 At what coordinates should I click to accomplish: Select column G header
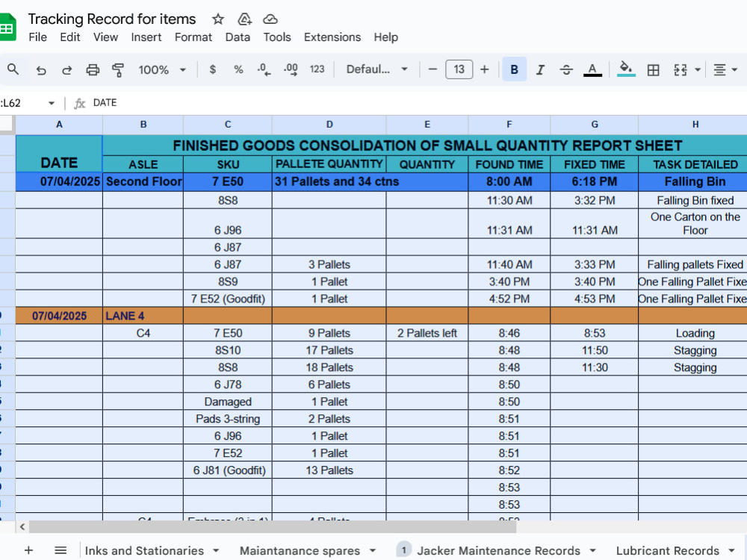[595, 125]
